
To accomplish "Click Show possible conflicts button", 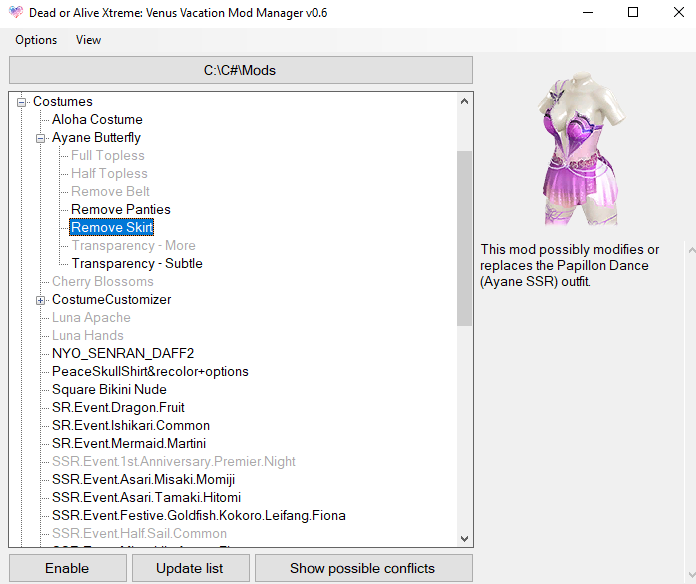I will pyautogui.click(x=364, y=568).
